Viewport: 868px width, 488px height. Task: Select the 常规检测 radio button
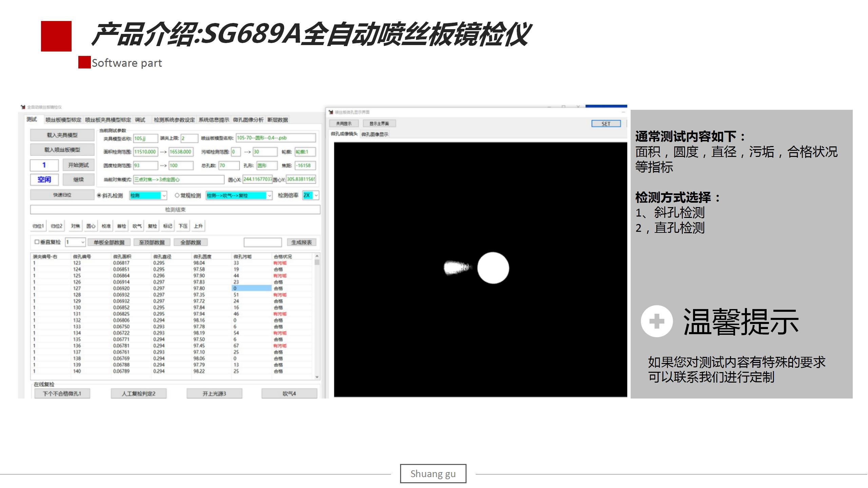[x=177, y=196]
